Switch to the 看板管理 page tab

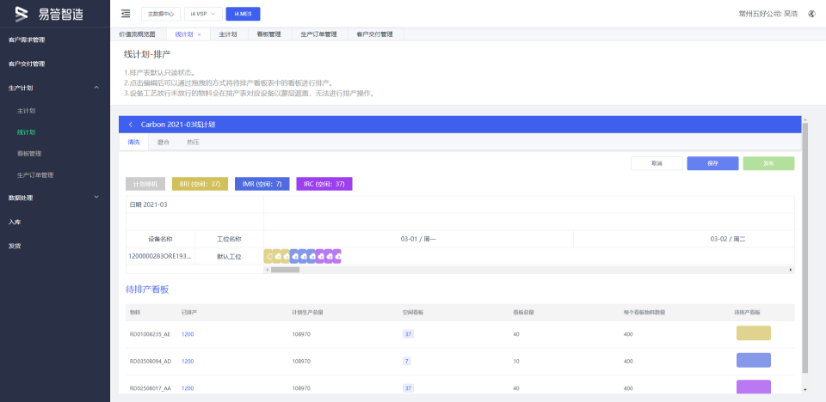tap(269, 34)
